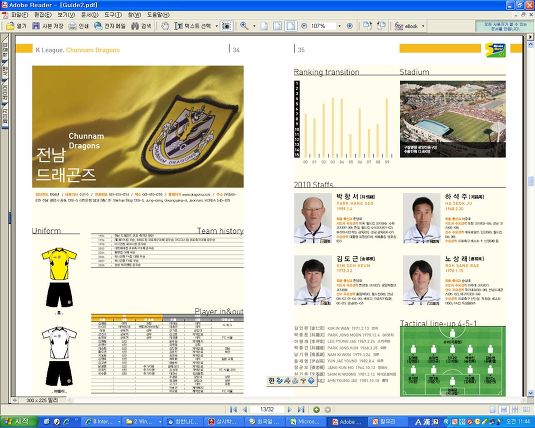Open the eBook dropdown arrow

tap(423, 26)
